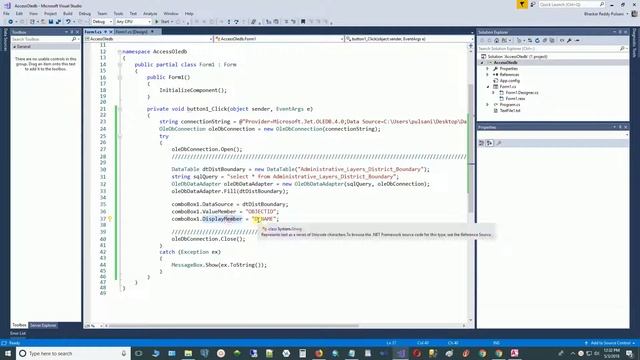The width and height of the screenshot is (640, 360).
Task: Click the feedback icon next to Quick Launch
Action: (x=533, y=4)
